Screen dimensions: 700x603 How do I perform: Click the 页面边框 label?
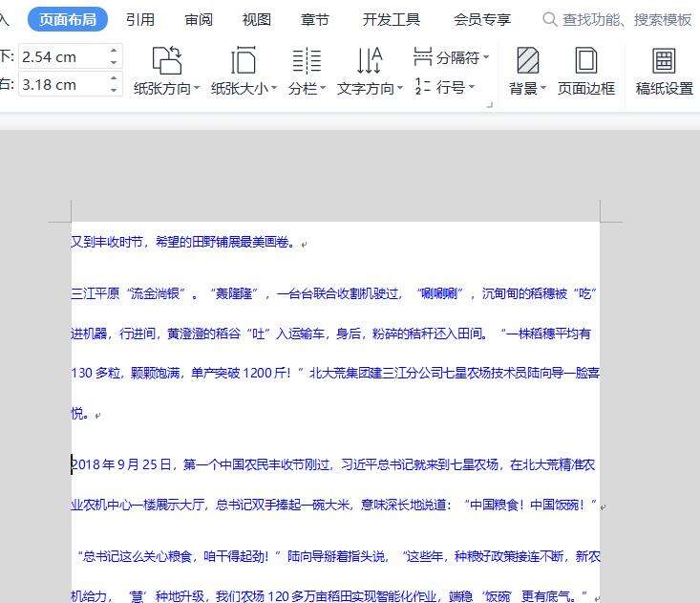586,89
